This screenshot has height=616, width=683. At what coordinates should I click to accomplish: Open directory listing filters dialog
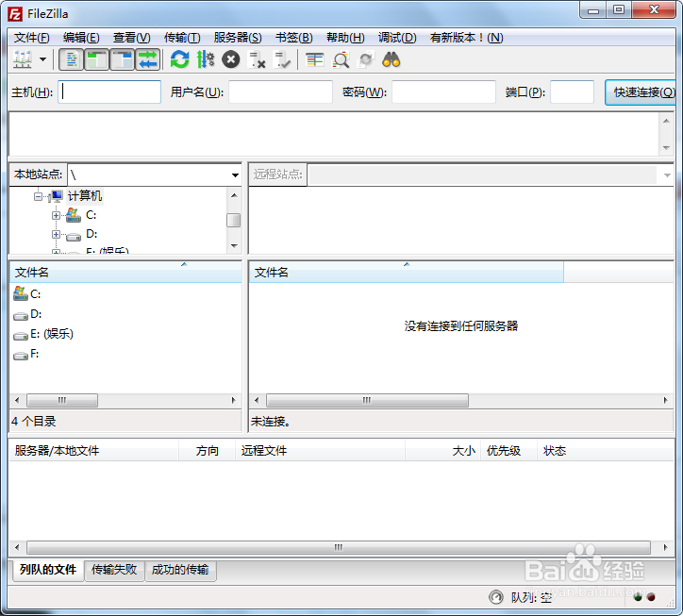[314, 59]
